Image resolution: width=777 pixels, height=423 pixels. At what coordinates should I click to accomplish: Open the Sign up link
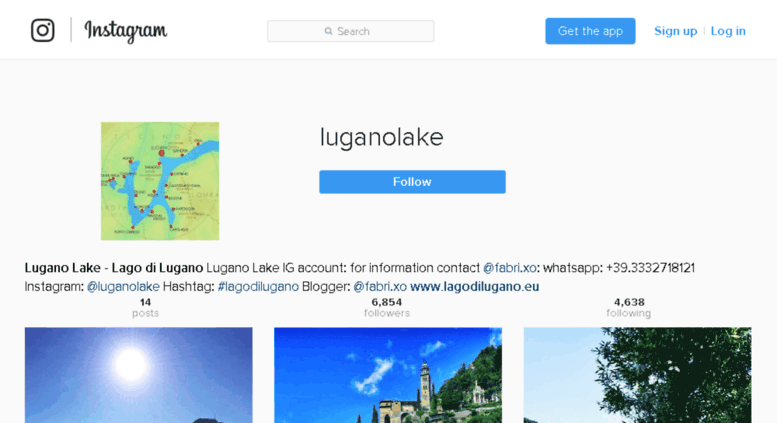(675, 31)
